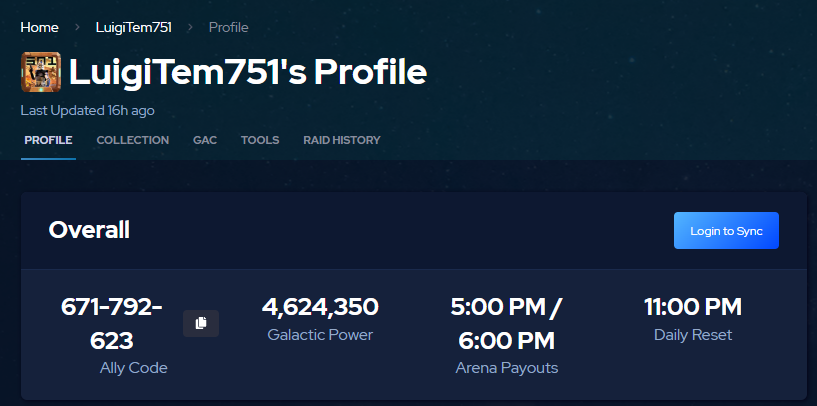817x406 pixels.
Task: Switch to the GAC tab
Action: pos(205,140)
